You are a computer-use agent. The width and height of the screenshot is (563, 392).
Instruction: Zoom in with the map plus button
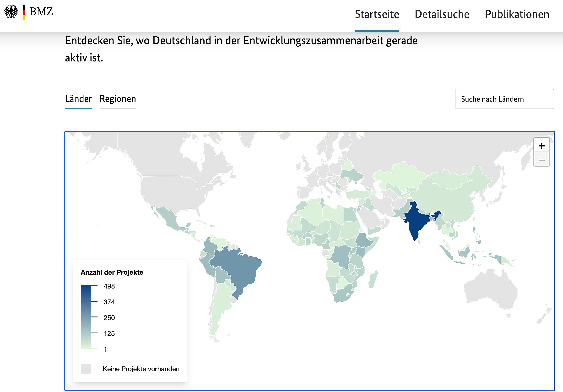[541, 146]
